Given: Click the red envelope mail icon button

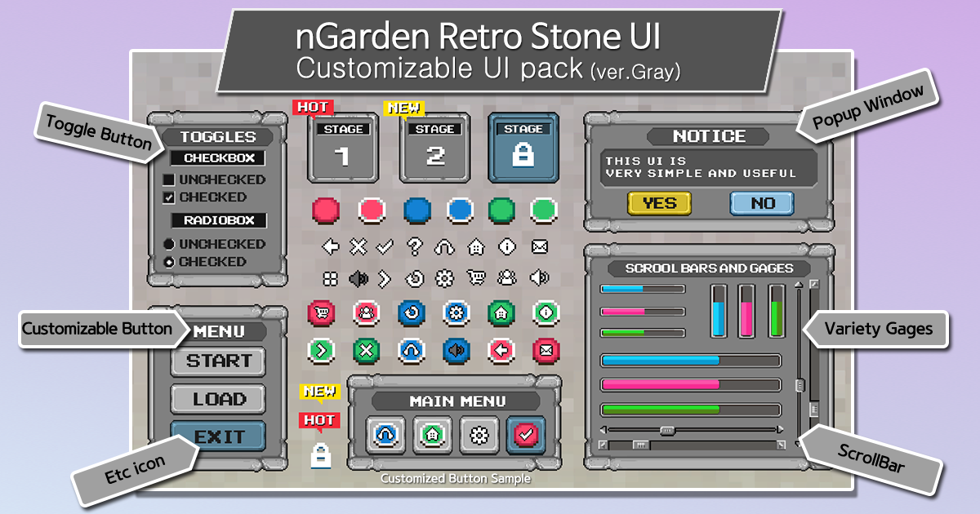Looking at the screenshot, I should (x=546, y=352).
